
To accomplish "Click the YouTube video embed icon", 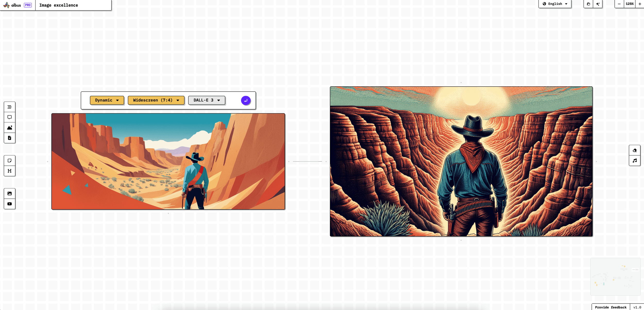I will pos(10,204).
